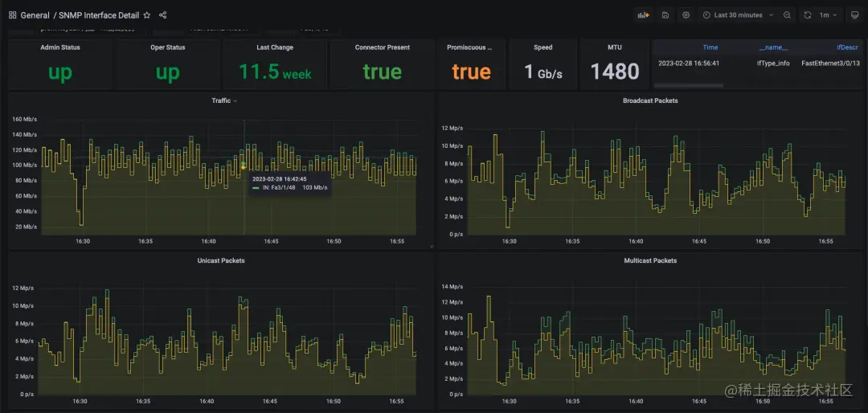The height and width of the screenshot is (413, 868).
Task: Click the Last Change panel title
Action: click(x=275, y=47)
